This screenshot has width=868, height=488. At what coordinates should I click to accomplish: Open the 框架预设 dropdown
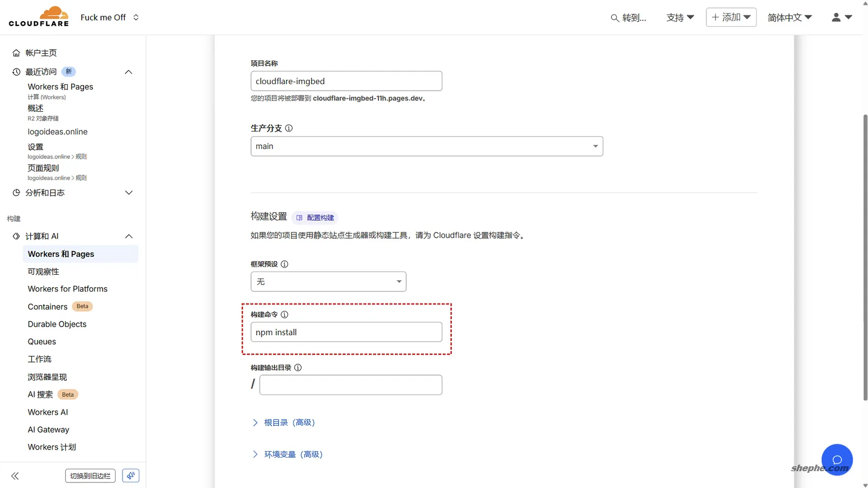point(328,282)
